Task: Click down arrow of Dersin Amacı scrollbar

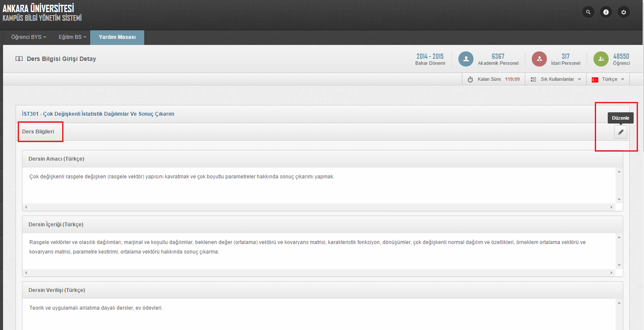Action: click(x=619, y=200)
